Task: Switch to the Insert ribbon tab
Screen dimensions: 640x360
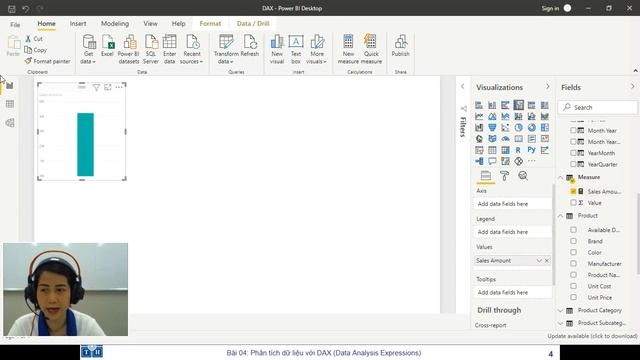Action: [78, 24]
